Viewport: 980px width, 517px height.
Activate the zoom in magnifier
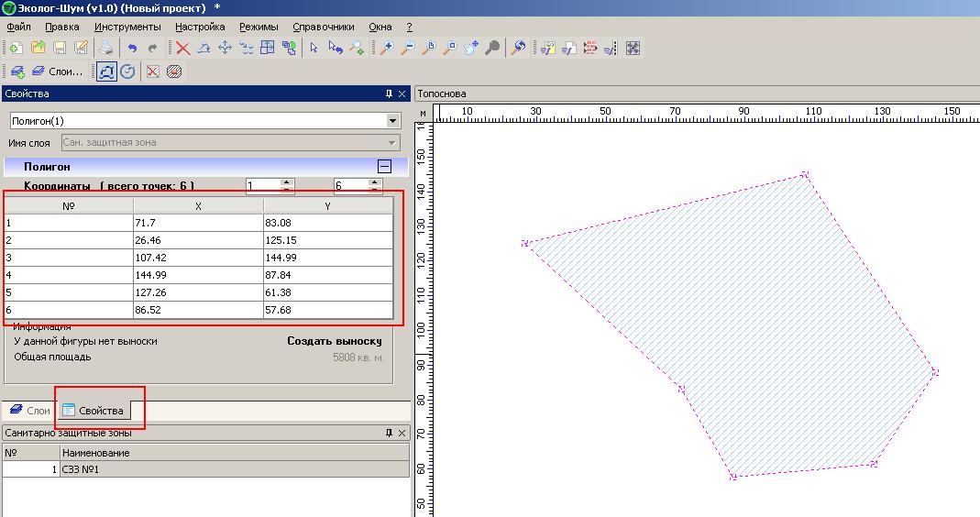(x=386, y=49)
